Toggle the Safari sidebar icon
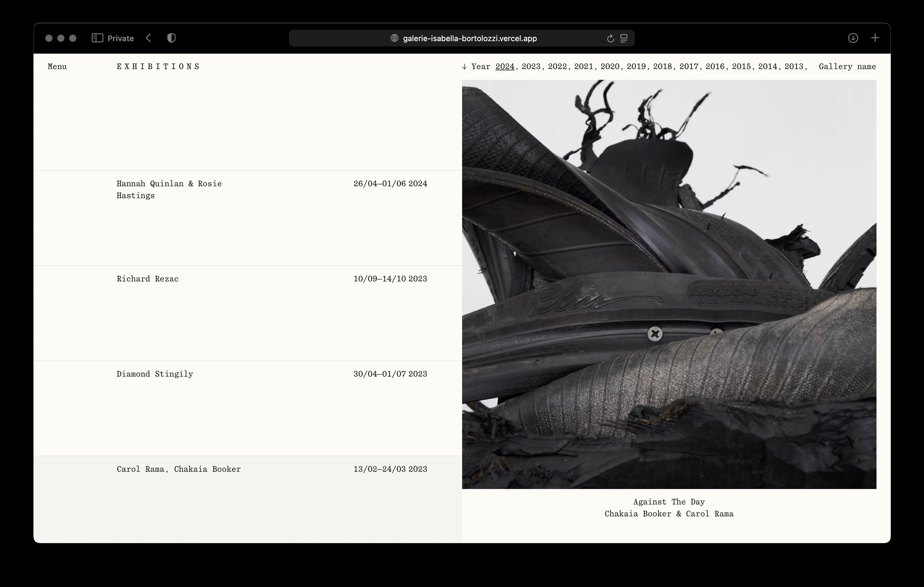924x587 pixels. coord(97,38)
